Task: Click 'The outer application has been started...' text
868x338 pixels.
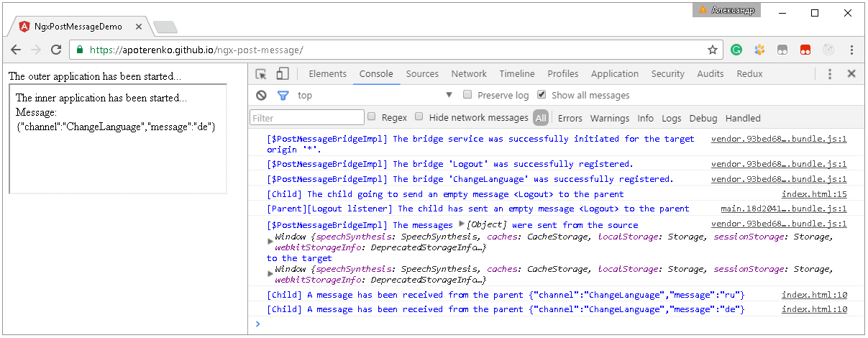Action: [95, 76]
